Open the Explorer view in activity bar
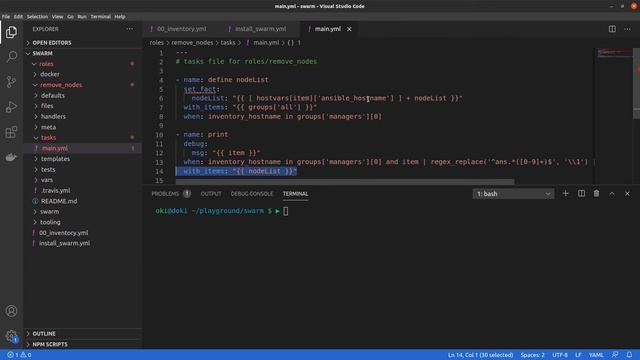This screenshot has height=360, width=640. (11, 32)
